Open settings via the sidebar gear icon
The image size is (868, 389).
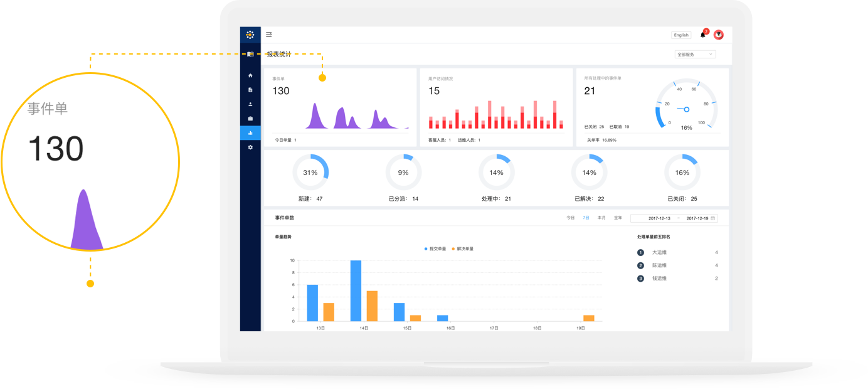[250, 147]
